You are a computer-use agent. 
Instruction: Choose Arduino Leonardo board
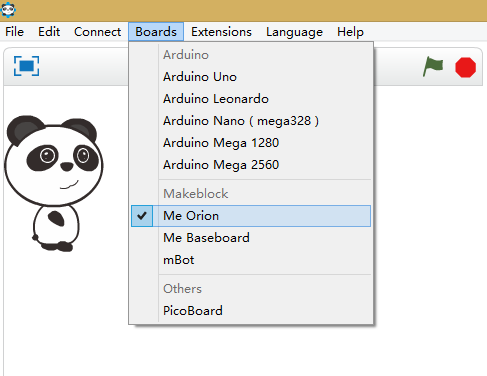(251, 99)
